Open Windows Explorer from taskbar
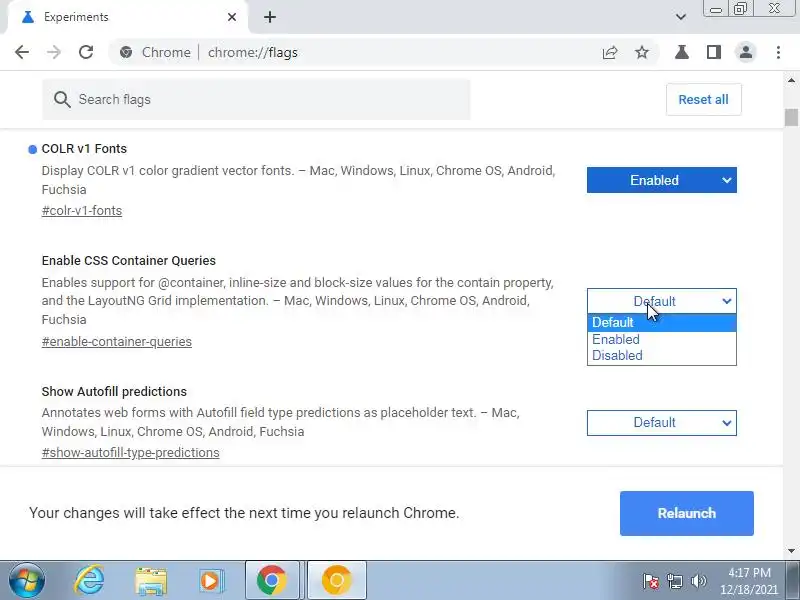The width and height of the screenshot is (800, 600). click(x=151, y=581)
